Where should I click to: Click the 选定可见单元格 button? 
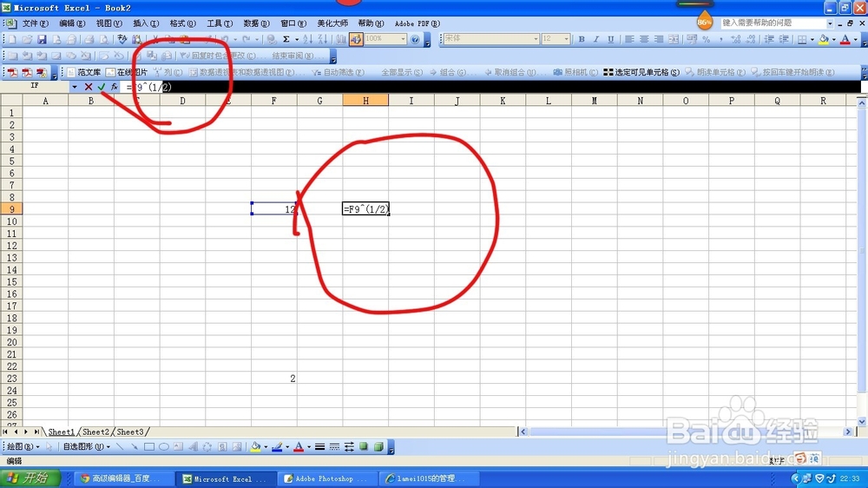pos(641,73)
